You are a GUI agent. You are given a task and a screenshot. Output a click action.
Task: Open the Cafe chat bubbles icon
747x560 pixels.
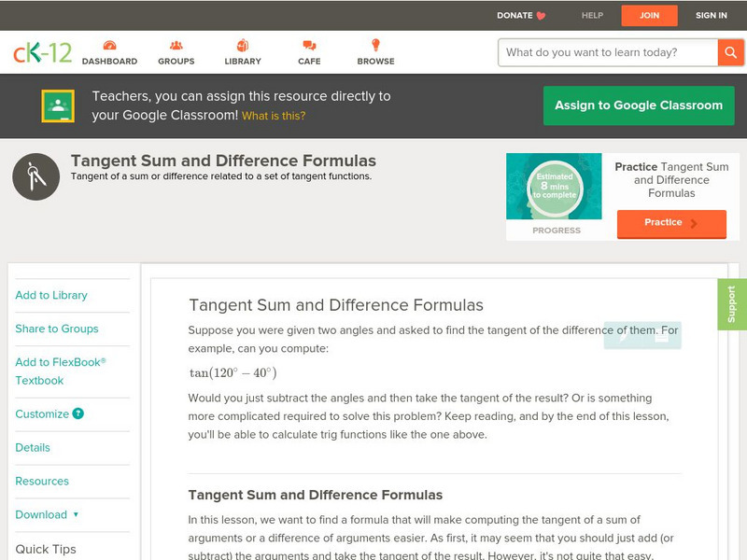[309, 46]
